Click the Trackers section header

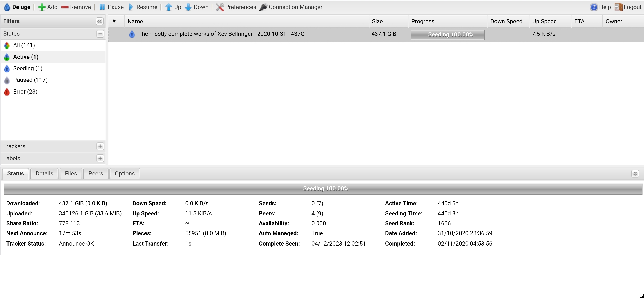point(53,146)
